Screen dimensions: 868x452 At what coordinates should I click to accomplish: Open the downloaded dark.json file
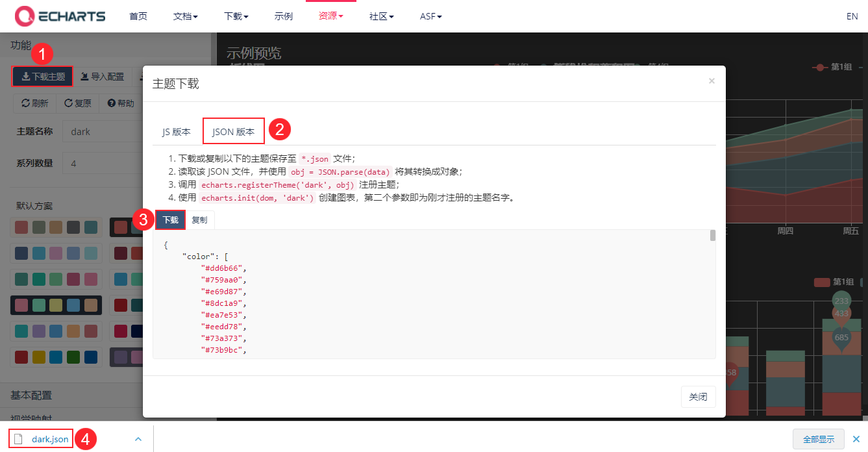(x=42, y=439)
